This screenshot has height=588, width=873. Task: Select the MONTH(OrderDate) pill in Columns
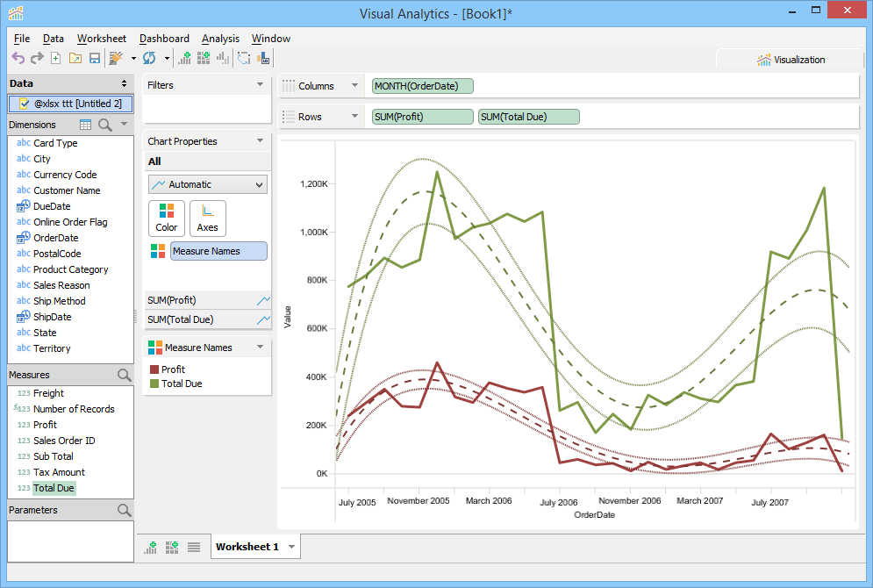pyautogui.click(x=423, y=86)
